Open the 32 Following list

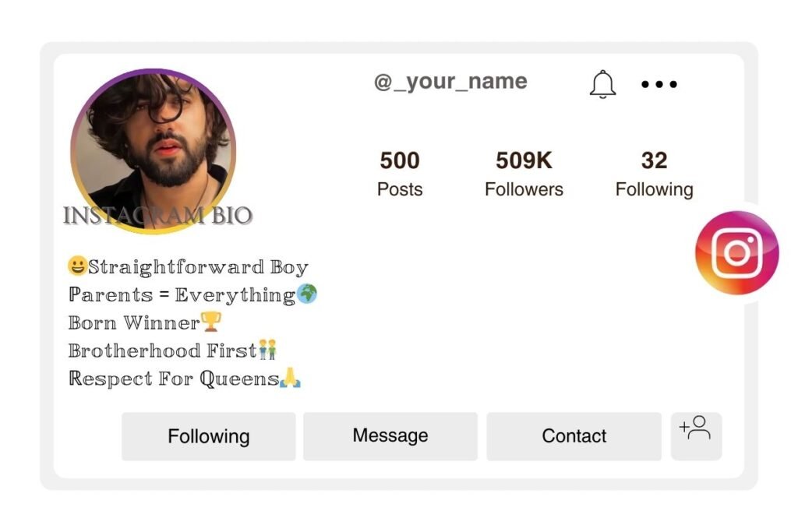(x=655, y=173)
